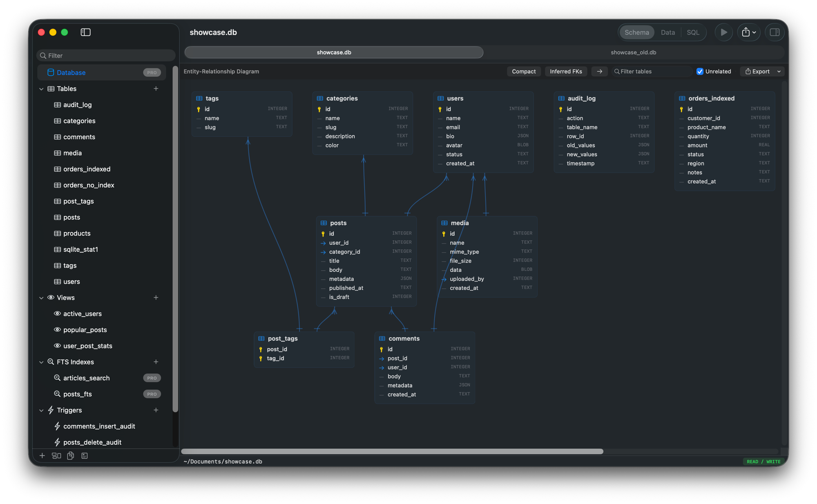Toggle the Inferred FKs option

[x=566, y=71]
